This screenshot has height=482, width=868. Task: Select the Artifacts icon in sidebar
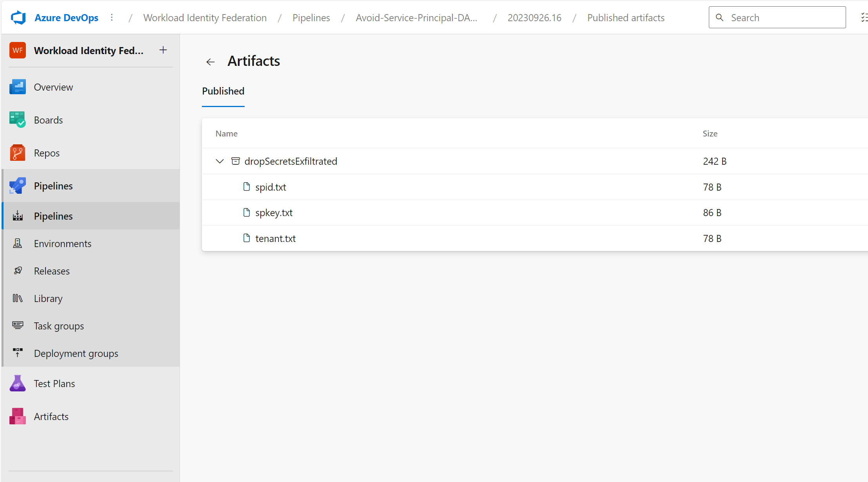pos(17,415)
